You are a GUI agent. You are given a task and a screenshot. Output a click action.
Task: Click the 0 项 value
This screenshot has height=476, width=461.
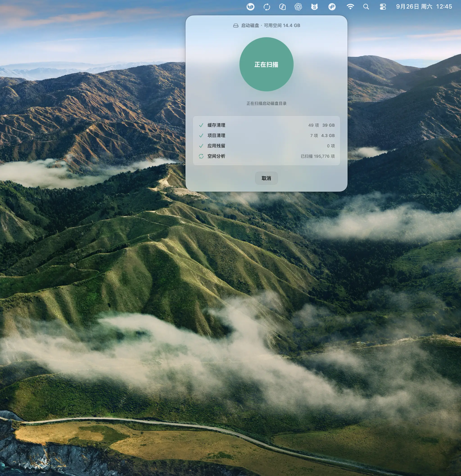331,146
